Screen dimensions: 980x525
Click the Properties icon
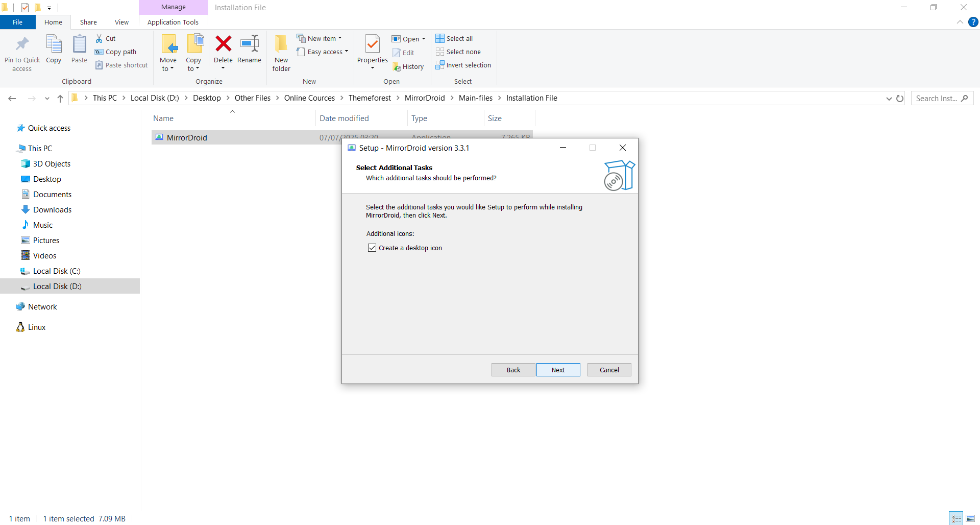[373, 44]
